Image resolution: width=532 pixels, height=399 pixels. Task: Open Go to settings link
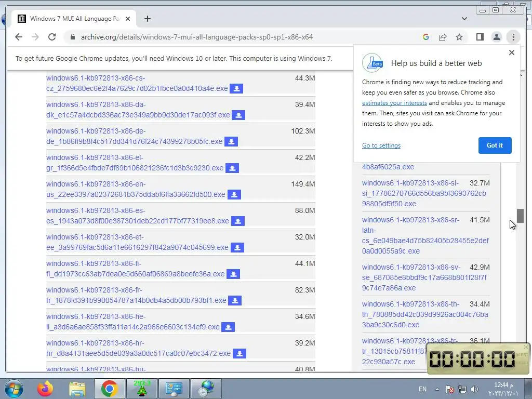click(x=381, y=145)
